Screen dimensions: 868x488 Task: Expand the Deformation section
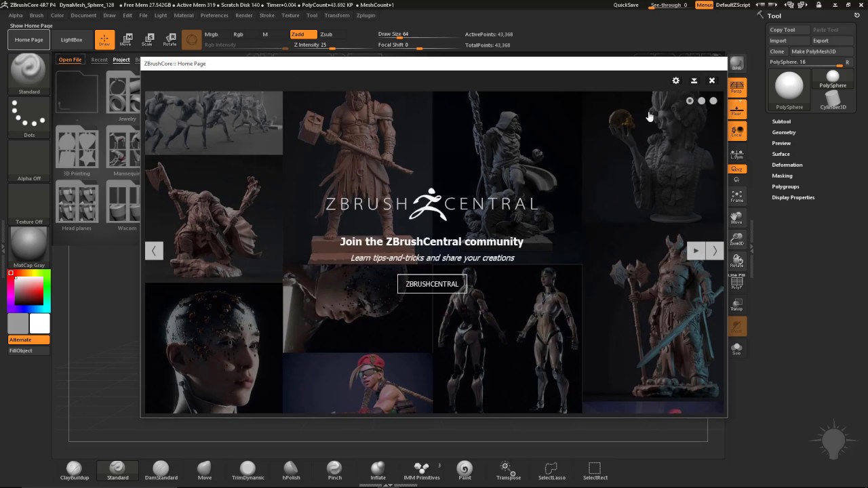787,165
